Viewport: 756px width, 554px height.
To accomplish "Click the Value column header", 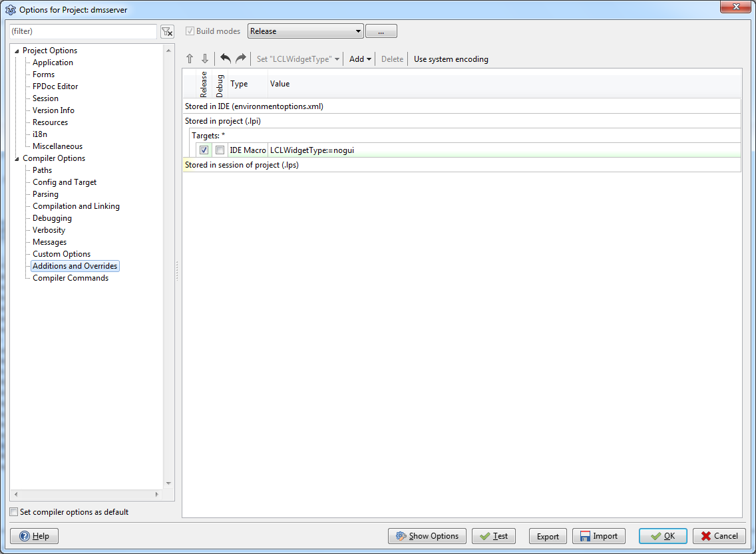I will (504, 84).
